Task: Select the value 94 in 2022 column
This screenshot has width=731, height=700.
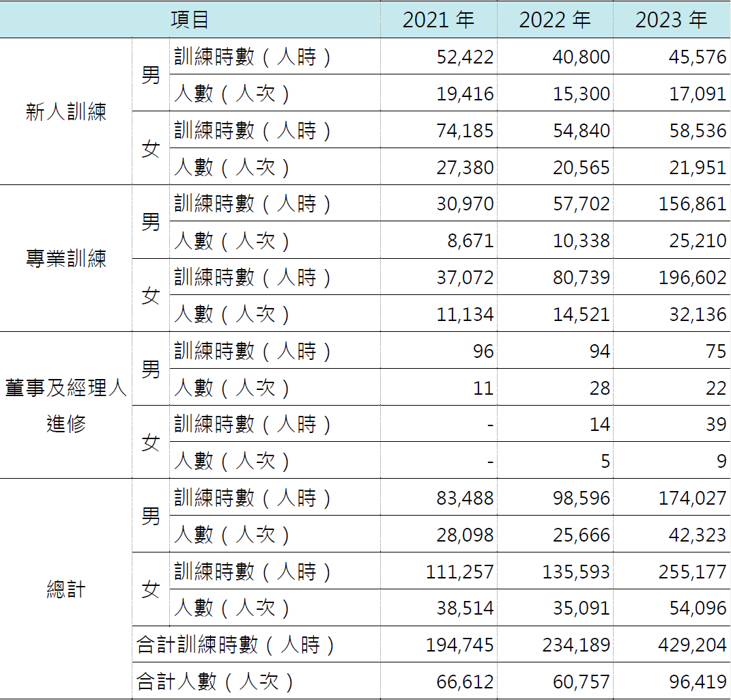Action: pyautogui.click(x=599, y=351)
